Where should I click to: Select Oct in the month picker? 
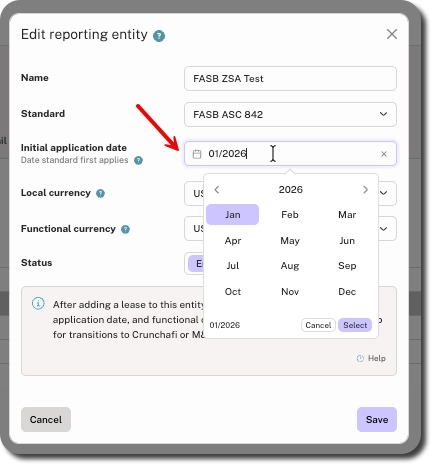point(232,292)
